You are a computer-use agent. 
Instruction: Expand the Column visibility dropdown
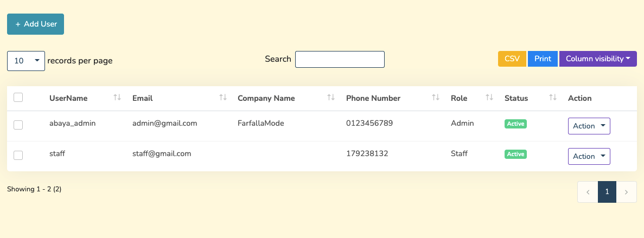[x=597, y=59]
